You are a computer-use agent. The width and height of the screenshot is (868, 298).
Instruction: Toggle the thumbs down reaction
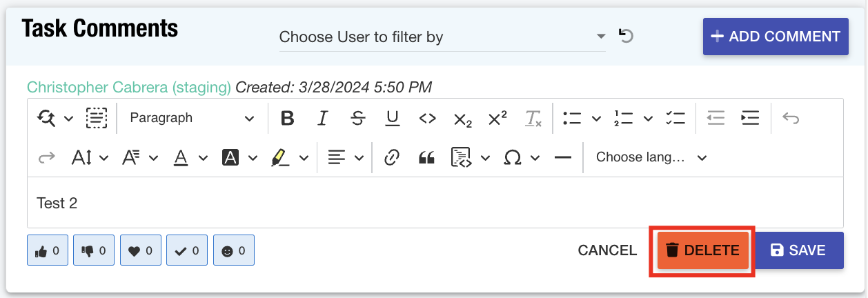95,250
